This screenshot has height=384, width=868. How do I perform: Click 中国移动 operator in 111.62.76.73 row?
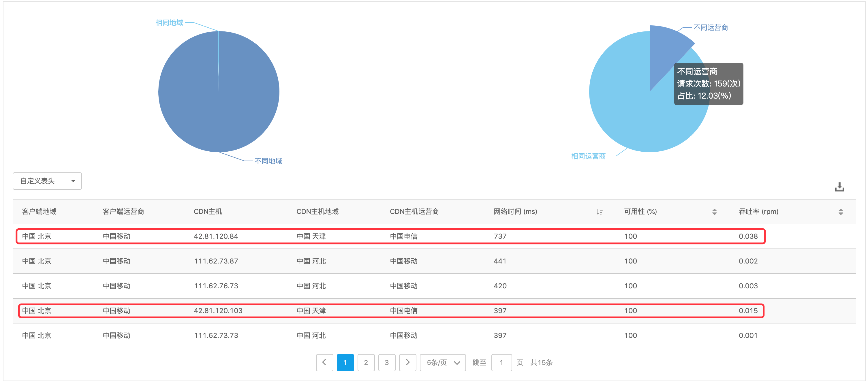point(404,286)
